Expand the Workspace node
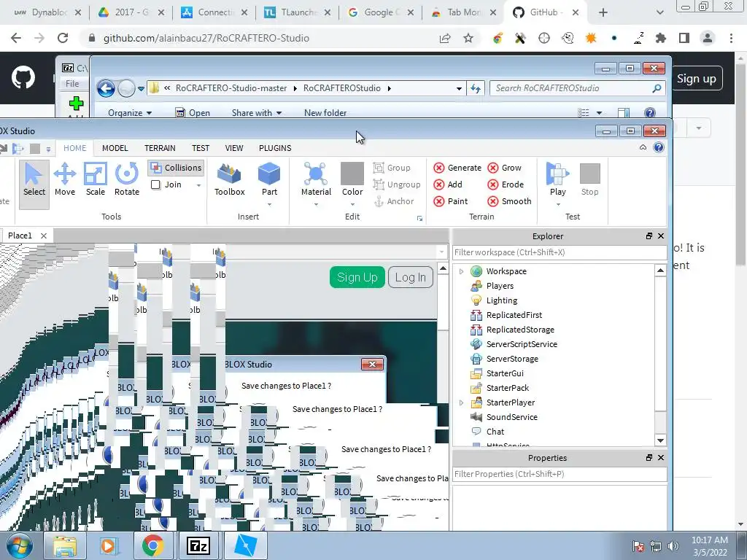747x560 pixels. (x=461, y=271)
